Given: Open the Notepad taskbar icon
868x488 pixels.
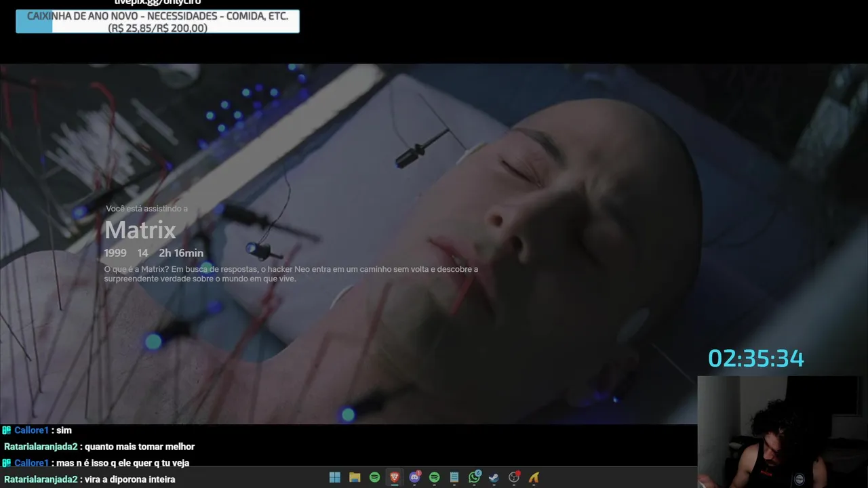Looking at the screenshot, I should [454, 477].
